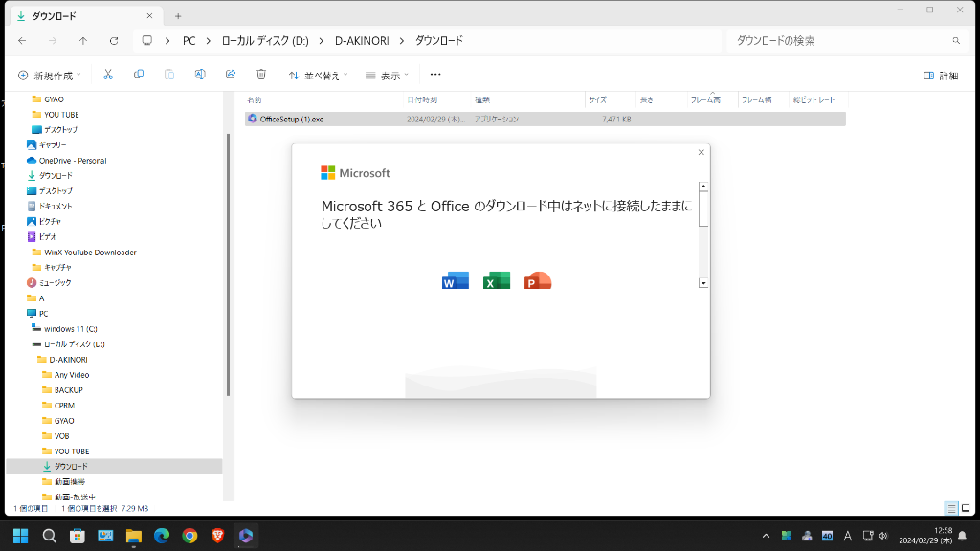The height and width of the screenshot is (551, 980).
Task: Click the Rename icon in toolbar
Action: tap(200, 75)
